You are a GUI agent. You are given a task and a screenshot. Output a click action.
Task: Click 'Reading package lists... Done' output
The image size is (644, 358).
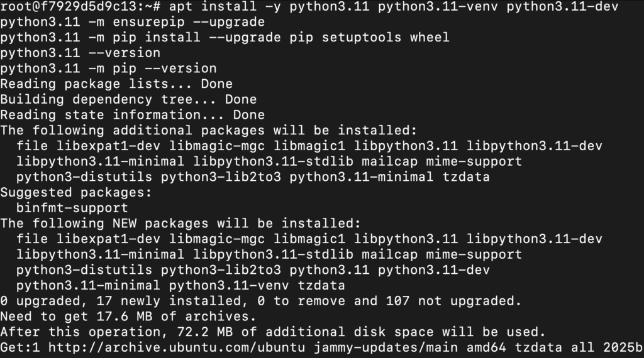[x=116, y=84]
